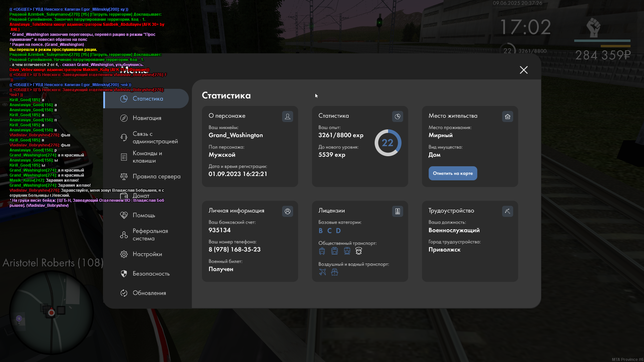The width and height of the screenshot is (644, 362).
Task: Click the wallet icon beside Донат
Action: 124,196
